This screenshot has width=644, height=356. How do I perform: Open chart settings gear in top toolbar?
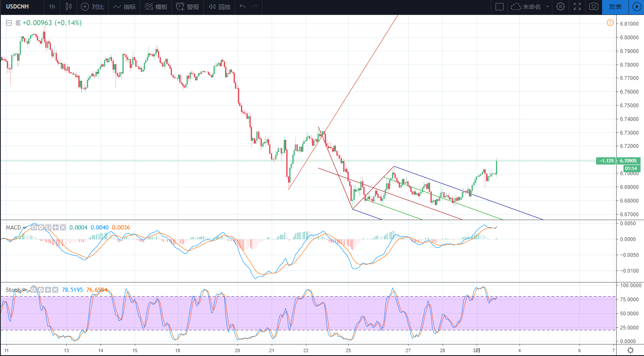pos(561,7)
